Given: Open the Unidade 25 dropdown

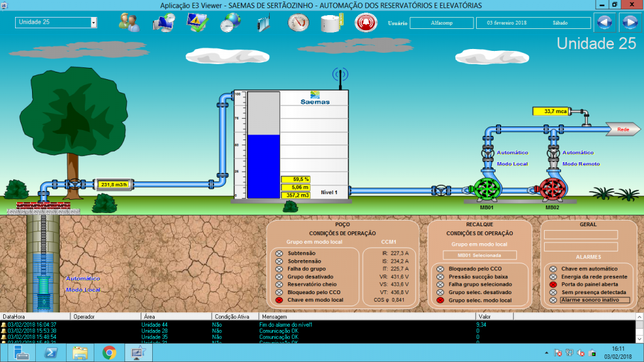Looking at the screenshot, I should tap(94, 22).
